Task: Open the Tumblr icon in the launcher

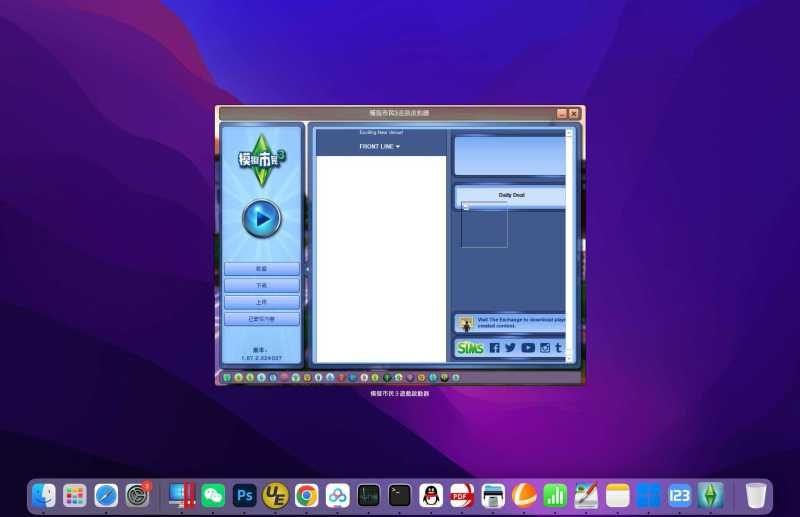Action: click(x=559, y=348)
